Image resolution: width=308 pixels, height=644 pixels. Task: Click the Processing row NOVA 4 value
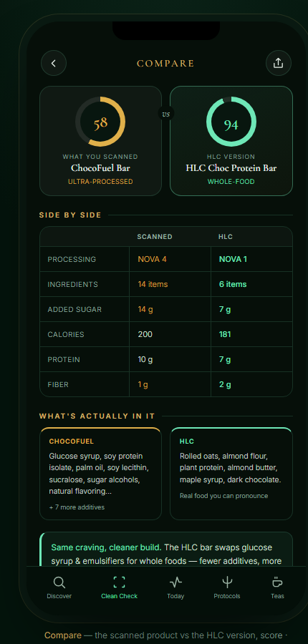tap(152, 259)
